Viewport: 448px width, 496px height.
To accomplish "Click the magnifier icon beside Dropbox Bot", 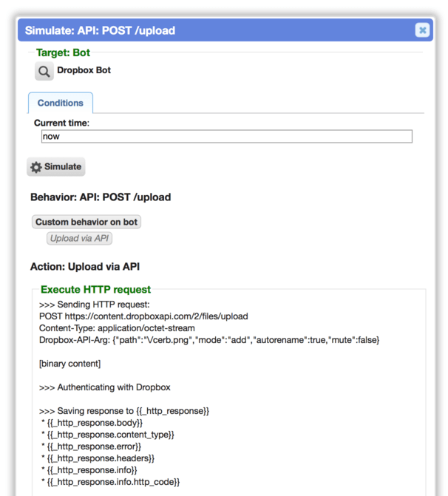I will tap(44, 72).
